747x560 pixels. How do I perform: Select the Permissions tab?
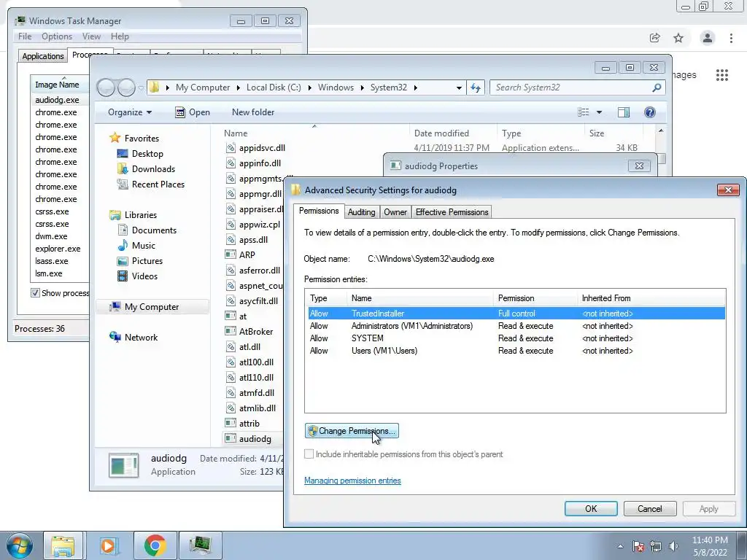click(319, 211)
